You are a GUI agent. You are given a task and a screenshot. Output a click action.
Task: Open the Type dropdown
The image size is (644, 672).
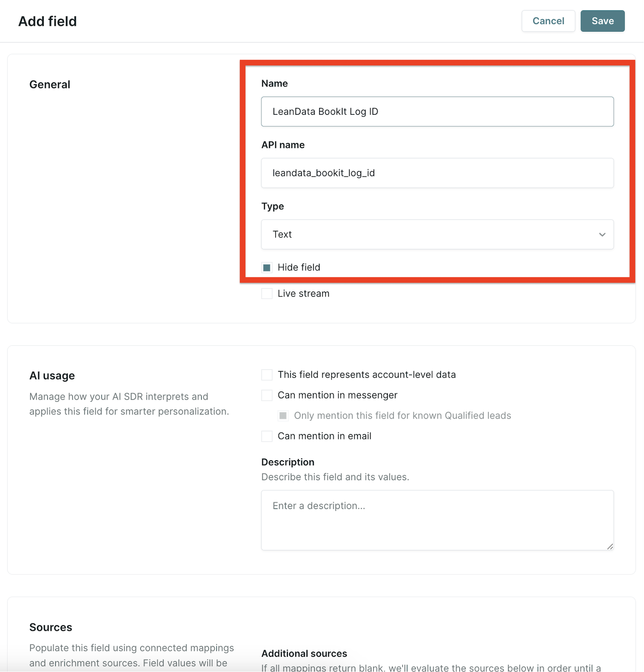pos(437,234)
